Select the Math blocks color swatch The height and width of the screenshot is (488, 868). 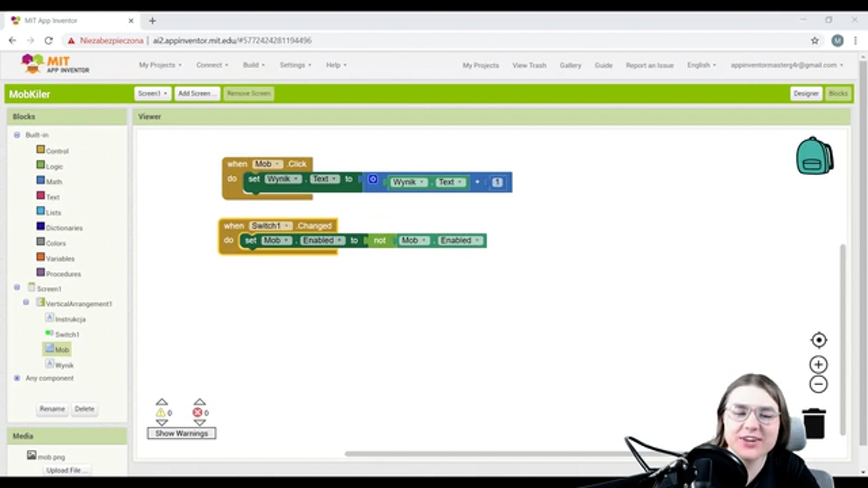41,180
